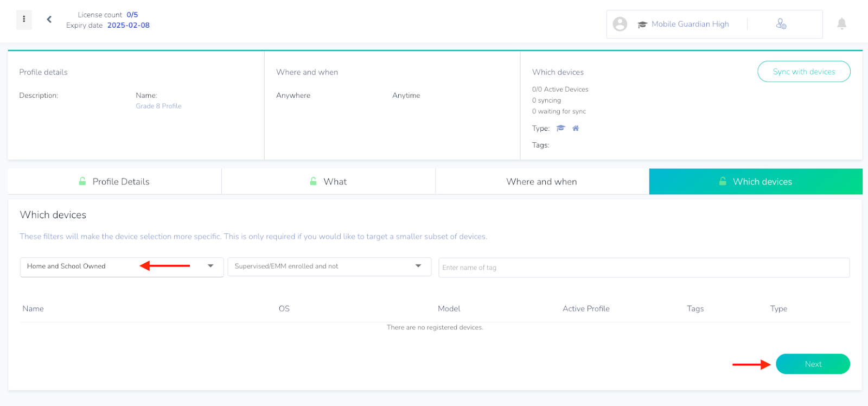Click the Sync with devices button

click(804, 72)
